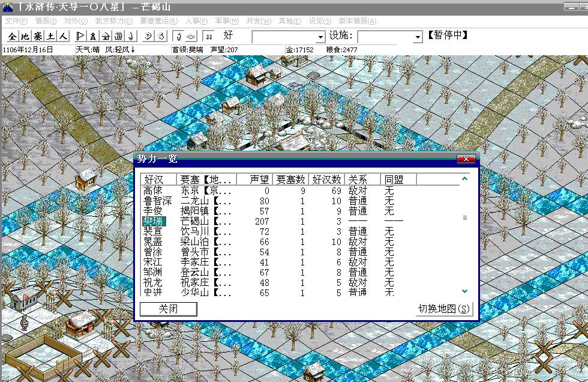Image resolution: width=588 pixels, height=382 pixels.
Task: Close the 势力一览 dialog with the red X
Action: tap(466, 159)
